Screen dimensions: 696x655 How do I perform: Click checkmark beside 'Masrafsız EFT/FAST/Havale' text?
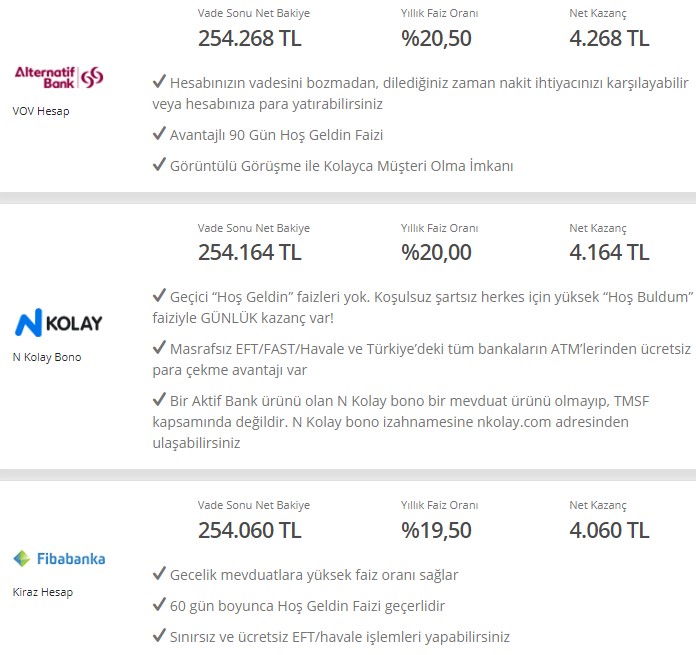pos(159,348)
